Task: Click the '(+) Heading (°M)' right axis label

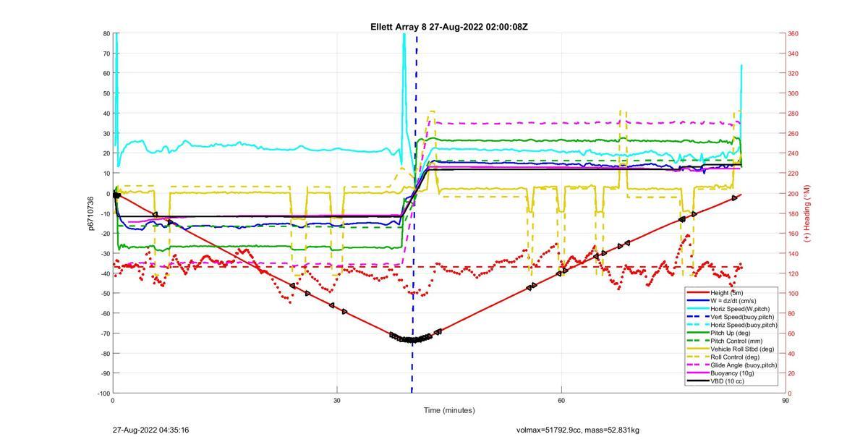Action: tap(807, 213)
